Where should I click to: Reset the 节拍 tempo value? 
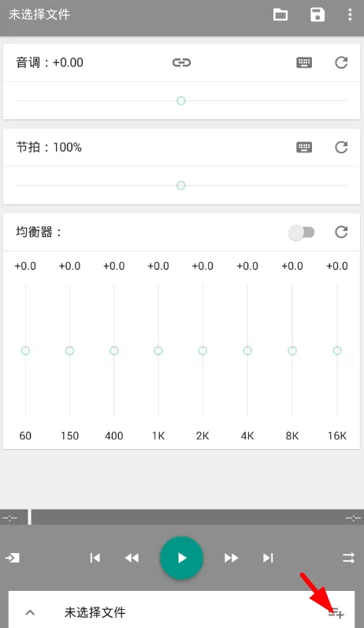tap(341, 148)
